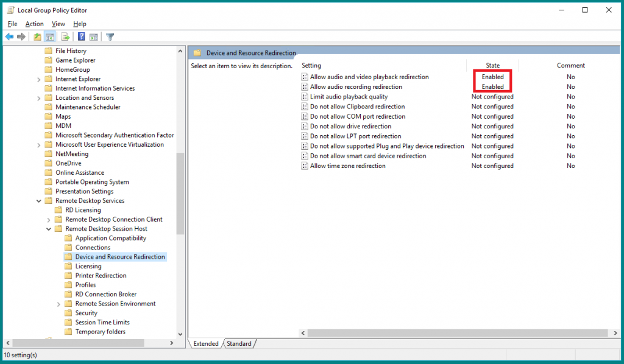Viewport: 624px width, 364px height.
Task: Click the Local Group Policy Editor title bar icon
Action: tap(11, 10)
